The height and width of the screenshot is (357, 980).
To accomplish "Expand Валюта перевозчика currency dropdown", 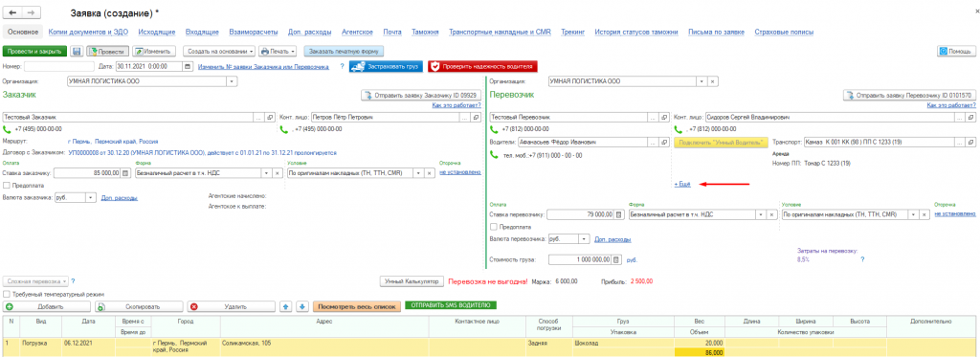I will tap(584, 239).
